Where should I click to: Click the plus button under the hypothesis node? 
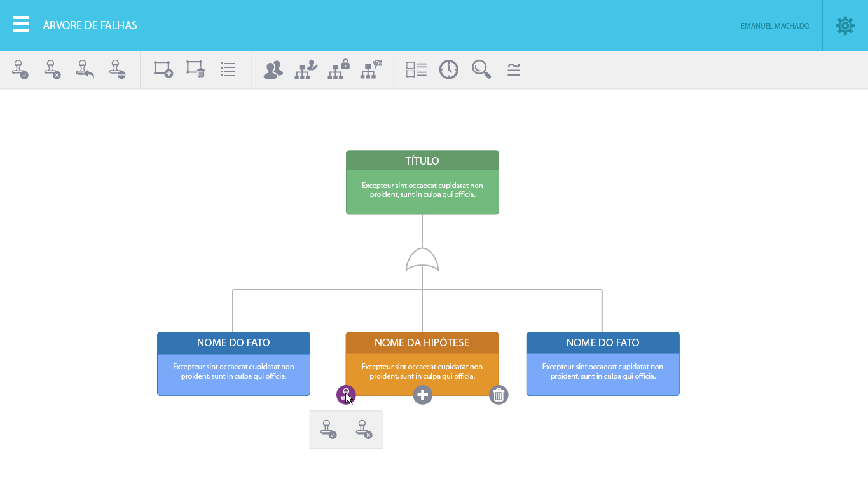point(422,395)
